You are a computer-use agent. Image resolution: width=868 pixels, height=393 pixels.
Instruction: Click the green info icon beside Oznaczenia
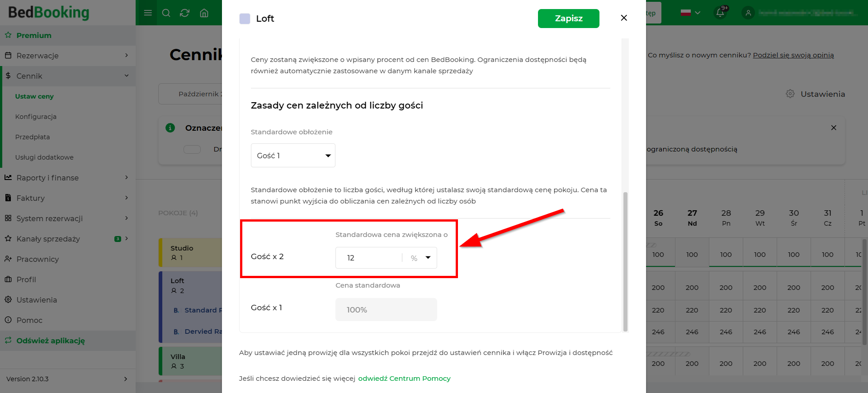click(x=170, y=128)
